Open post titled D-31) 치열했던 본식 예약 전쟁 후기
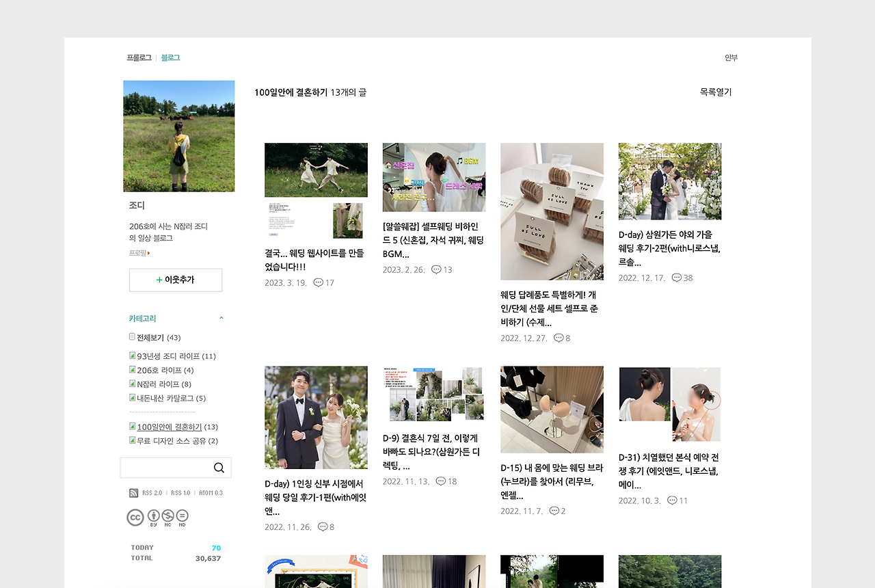Screen dimensions: 875x588 (x=669, y=471)
